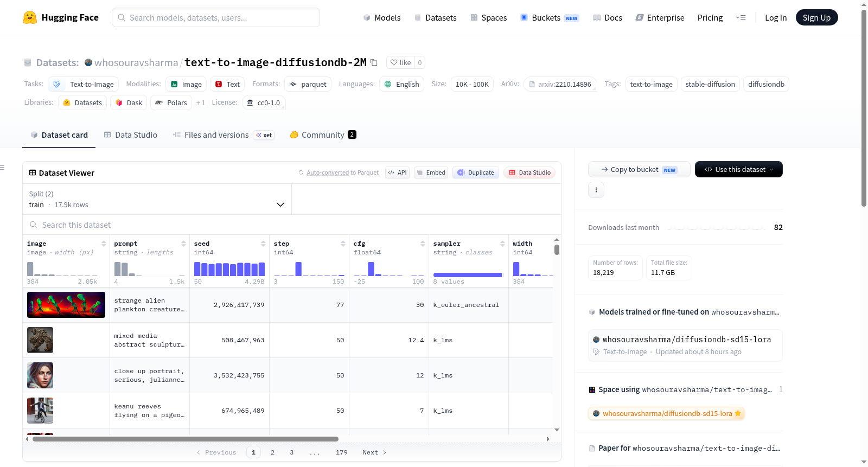Open the additional navigation menu icon
868x467 pixels.
click(741, 17)
